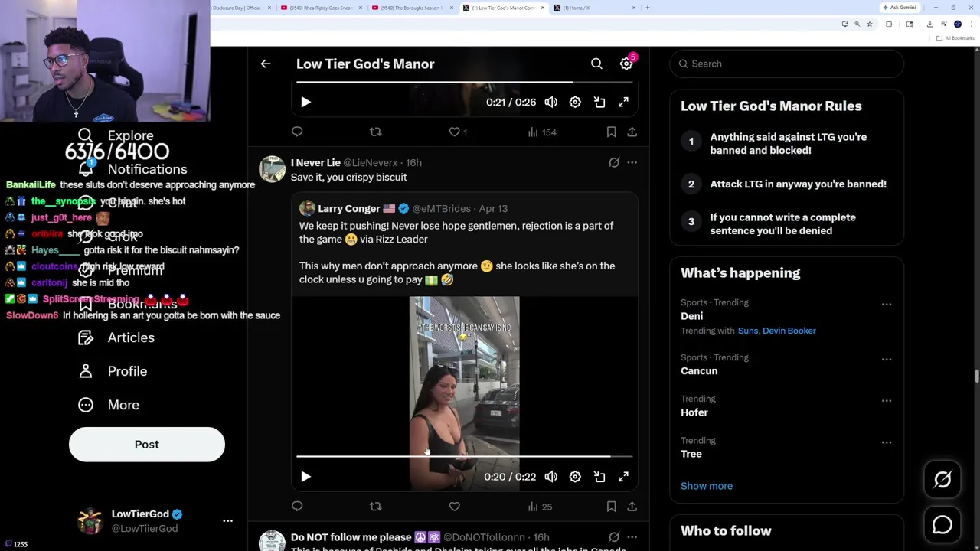The width and height of the screenshot is (980, 551).
Task: Open the floating Messages chat button
Action: [x=942, y=525]
